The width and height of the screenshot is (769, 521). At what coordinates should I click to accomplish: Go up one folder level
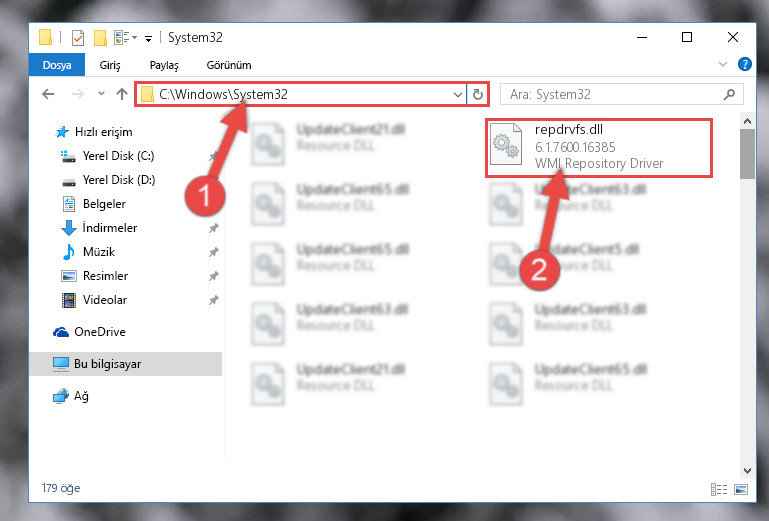pos(122,94)
